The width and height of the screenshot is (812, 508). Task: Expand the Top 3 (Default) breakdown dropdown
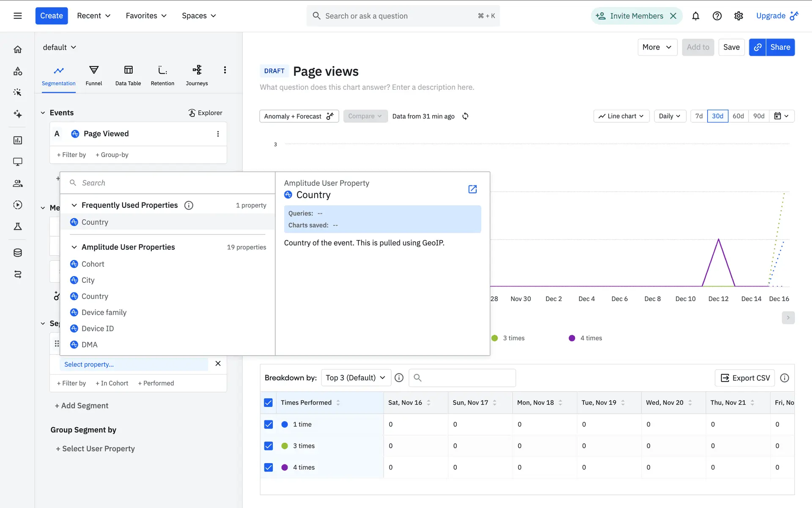355,378
